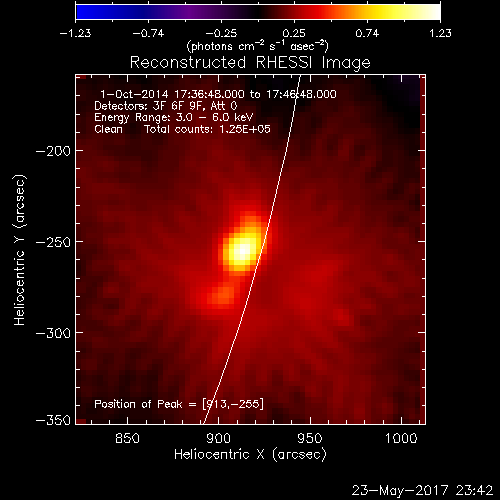Click the 'Heliocentric X (arcsec)' axis title
This screenshot has width=500, height=500.
250,455
